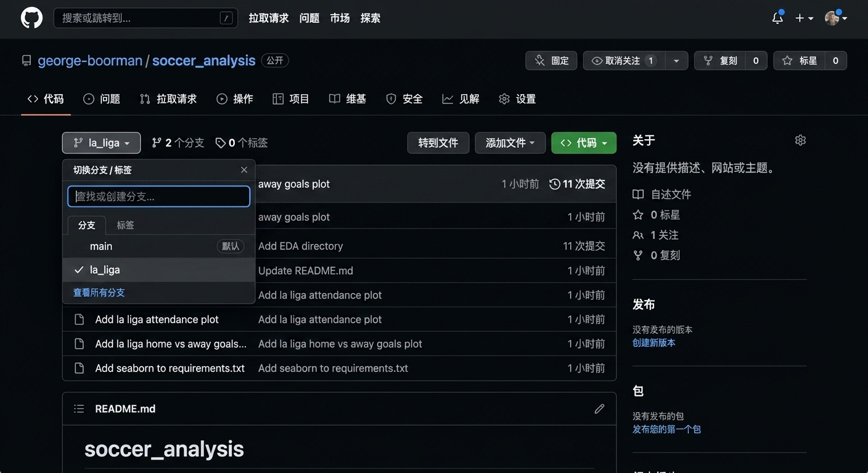Switch to 拉取请求 repository tab
Screen dimensions: 868x473
click(168, 99)
